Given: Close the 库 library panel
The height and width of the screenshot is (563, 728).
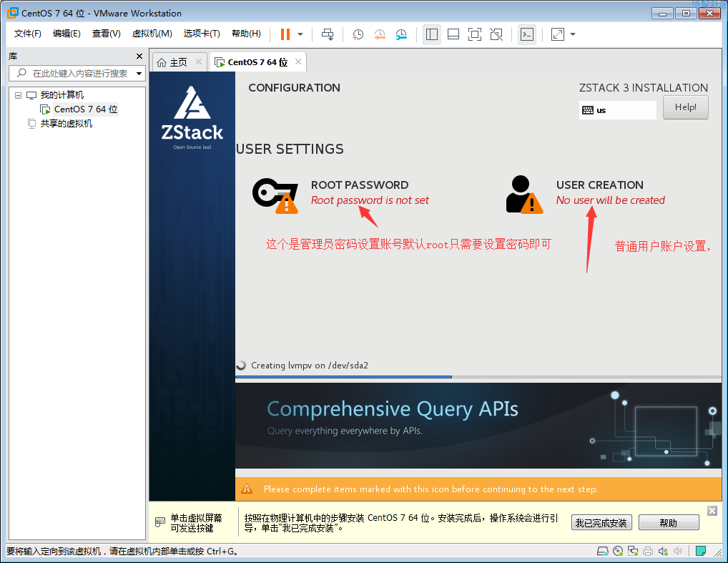Looking at the screenshot, I should (139, 57).
